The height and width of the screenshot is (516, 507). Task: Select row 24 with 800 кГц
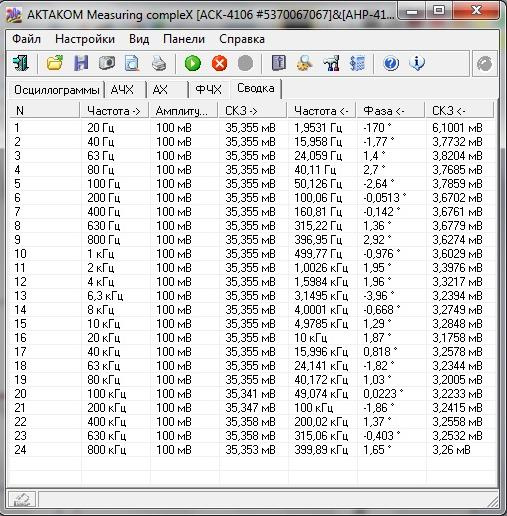pos(252,450)
